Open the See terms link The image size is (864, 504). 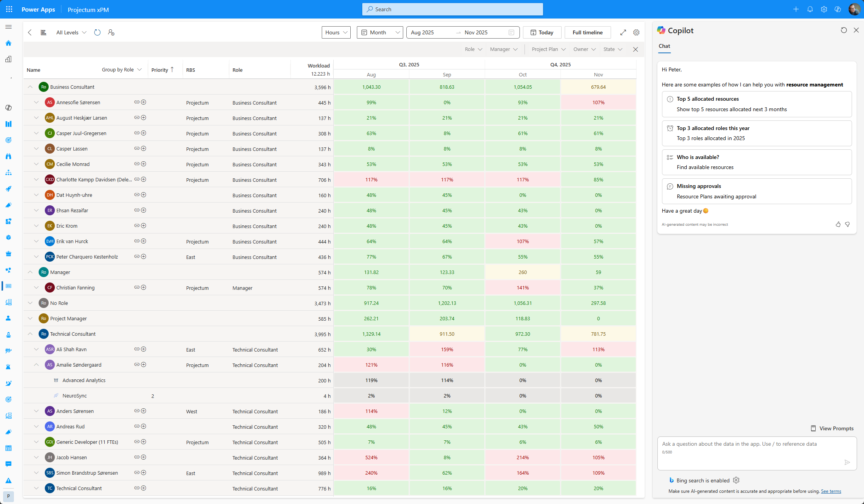click(831, 491)
